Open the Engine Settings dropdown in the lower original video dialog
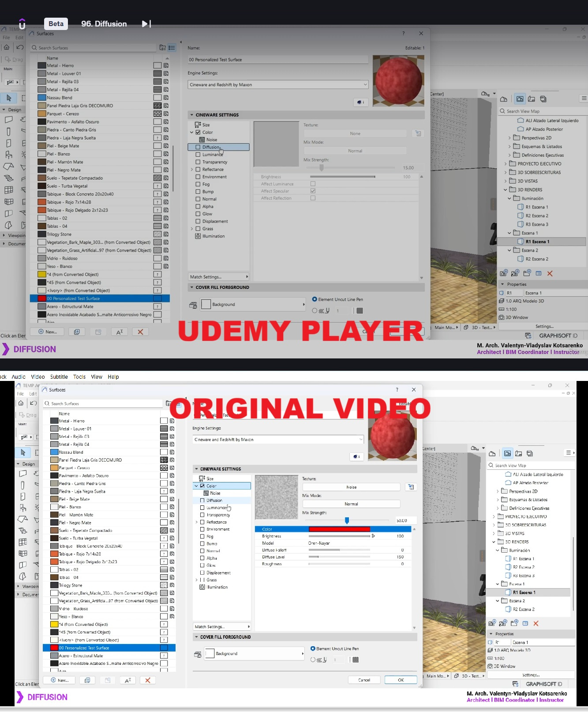 point(278,440)
